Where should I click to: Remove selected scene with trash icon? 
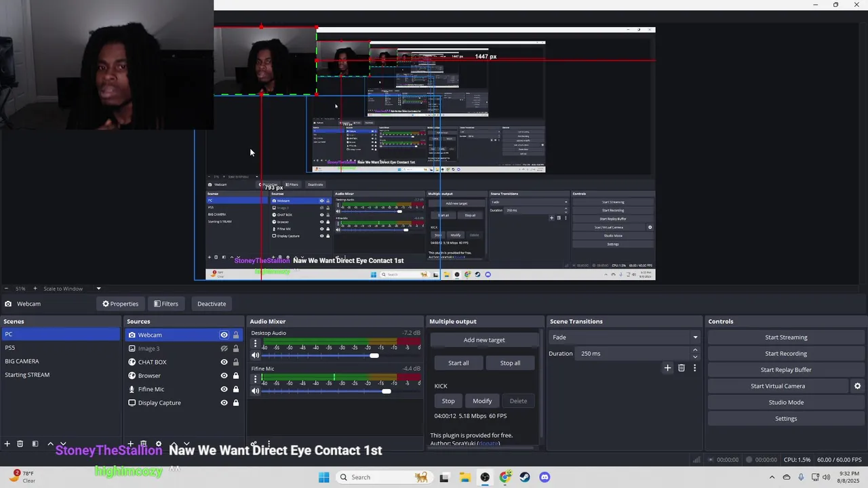[x=20, y=444]
